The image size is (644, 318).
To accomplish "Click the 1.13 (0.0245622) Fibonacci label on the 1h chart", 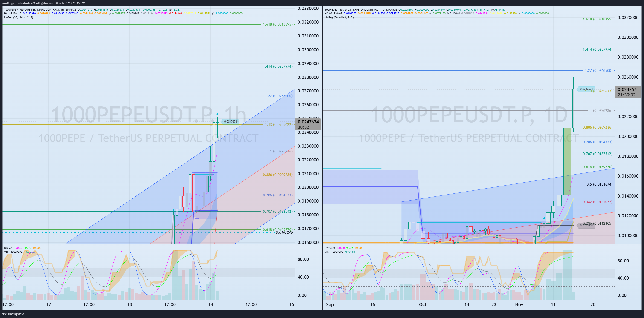I will pyautogui.click(x=278, y=124).
